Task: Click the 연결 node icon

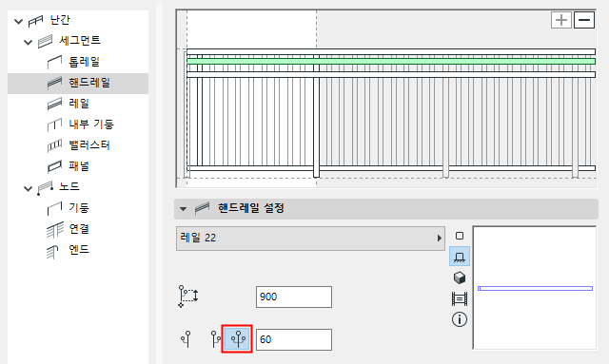Action: click(x=55, y=229)
